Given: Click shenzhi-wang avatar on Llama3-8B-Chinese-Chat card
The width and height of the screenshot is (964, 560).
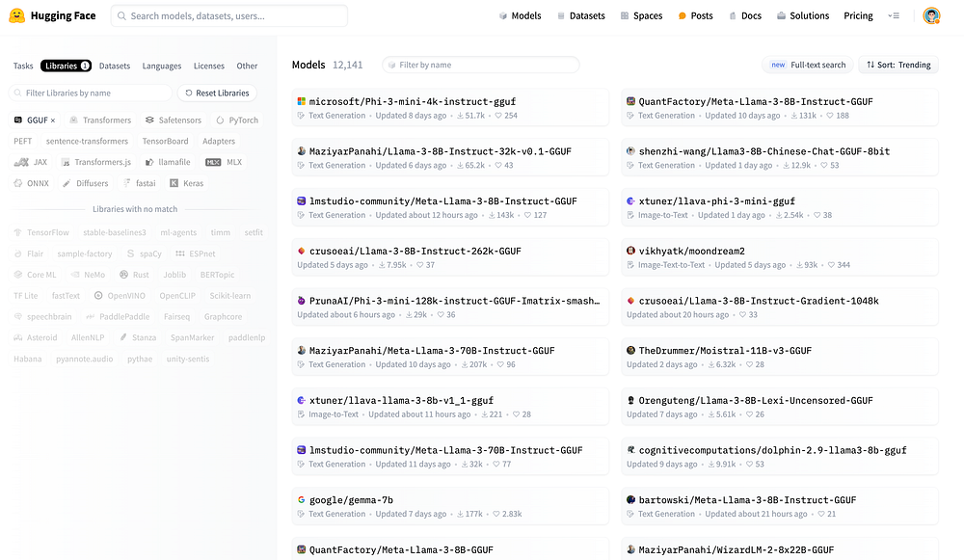Looking at the screenshot, I should point(630,151).
